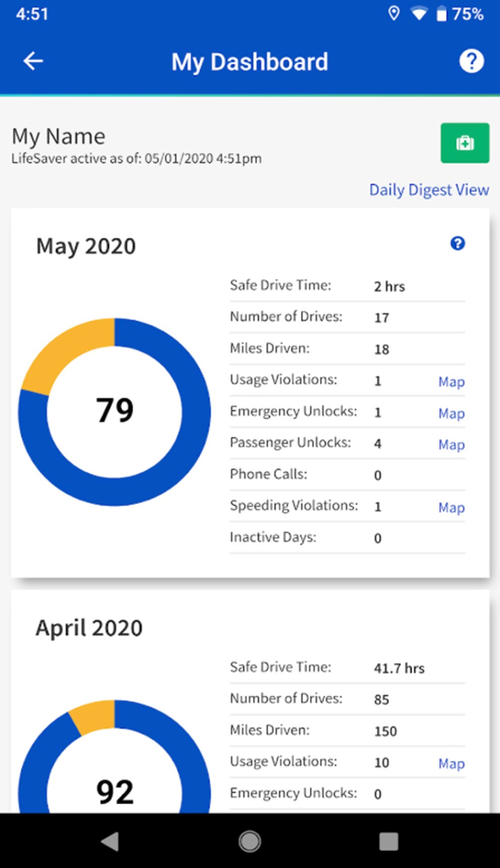Image resolution: width=500 pixels, height=868 pixels.
Task: Tap the battery icon in status bar
Action: click(x=441, y=14)
